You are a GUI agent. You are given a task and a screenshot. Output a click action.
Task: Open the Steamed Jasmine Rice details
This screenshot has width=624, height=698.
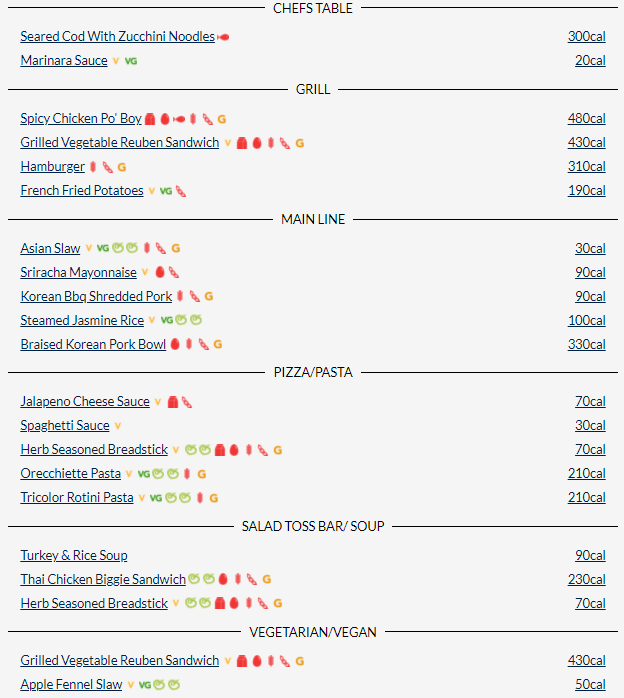82,321
